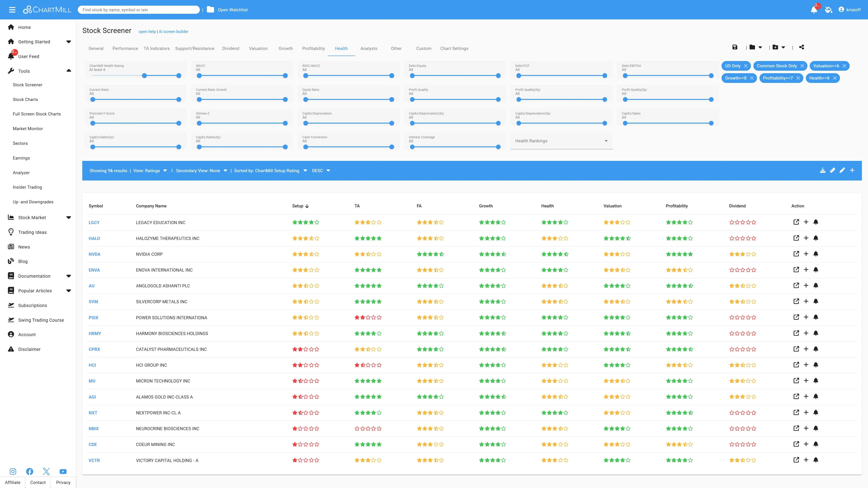Switch to the Profitability tab
The image size is (868, 488).
click(313, 49)
